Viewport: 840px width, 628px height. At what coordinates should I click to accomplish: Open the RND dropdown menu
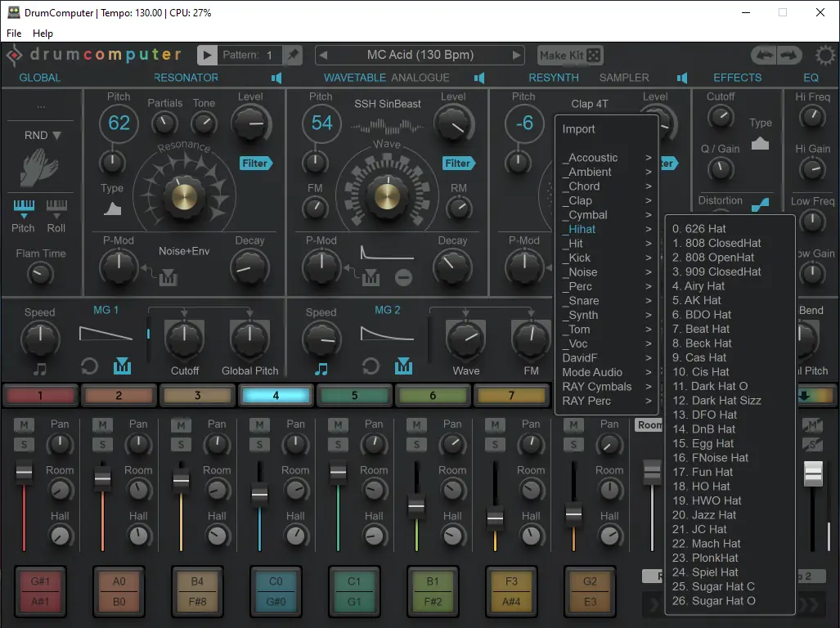click(43, 136)
